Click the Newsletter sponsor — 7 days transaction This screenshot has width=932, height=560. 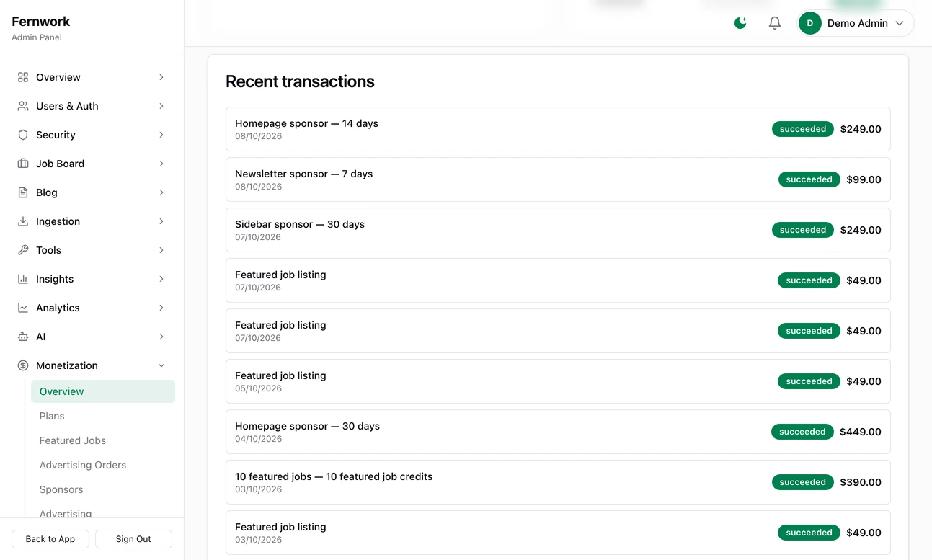[x=558, y=179]
